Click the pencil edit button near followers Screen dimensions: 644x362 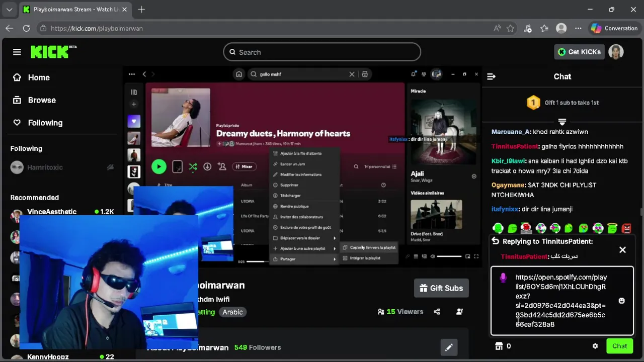449,347
